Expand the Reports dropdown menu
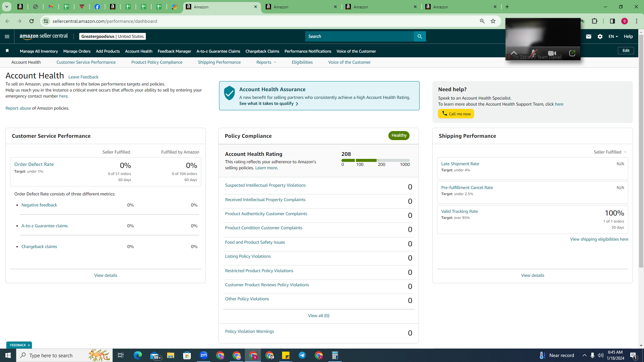The image size is (644, 362). (x=266, y=62)
